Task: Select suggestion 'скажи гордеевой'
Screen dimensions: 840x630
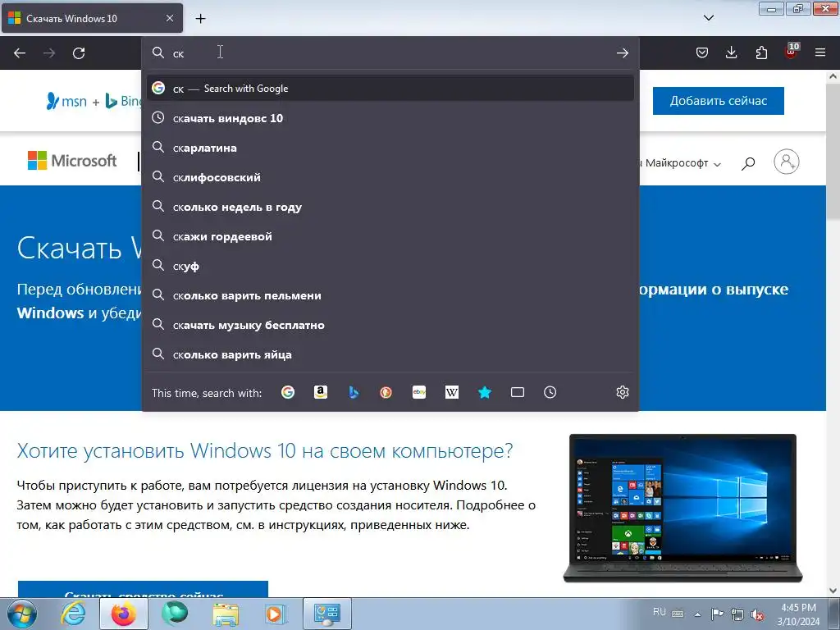Action: pyautogui.click(x=390, y=236)
